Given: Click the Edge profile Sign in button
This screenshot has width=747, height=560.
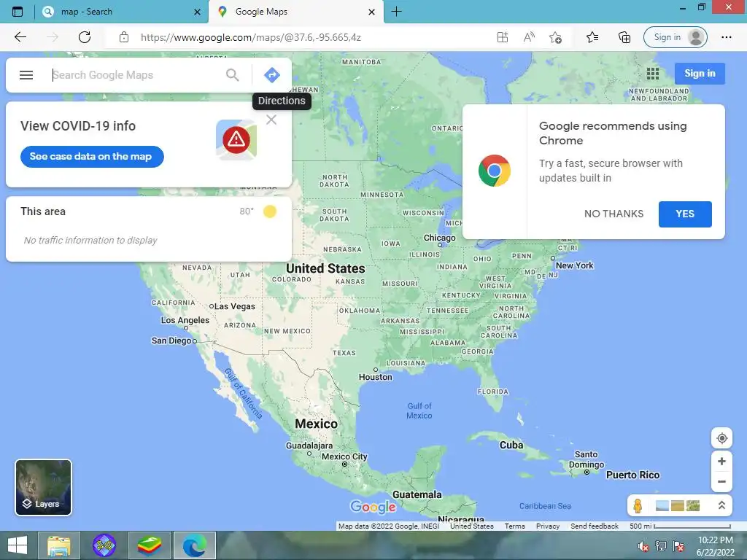Looking at the screenshot, I should click(x=675, y=37).
